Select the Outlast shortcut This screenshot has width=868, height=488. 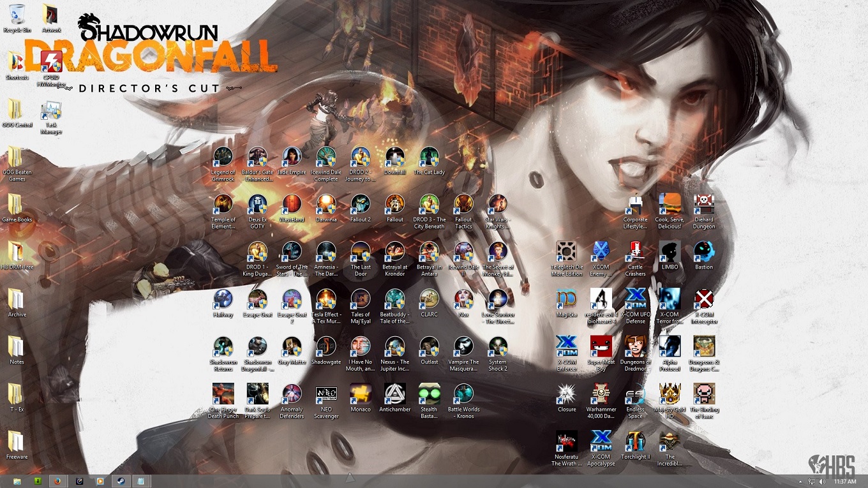point(430,351)
